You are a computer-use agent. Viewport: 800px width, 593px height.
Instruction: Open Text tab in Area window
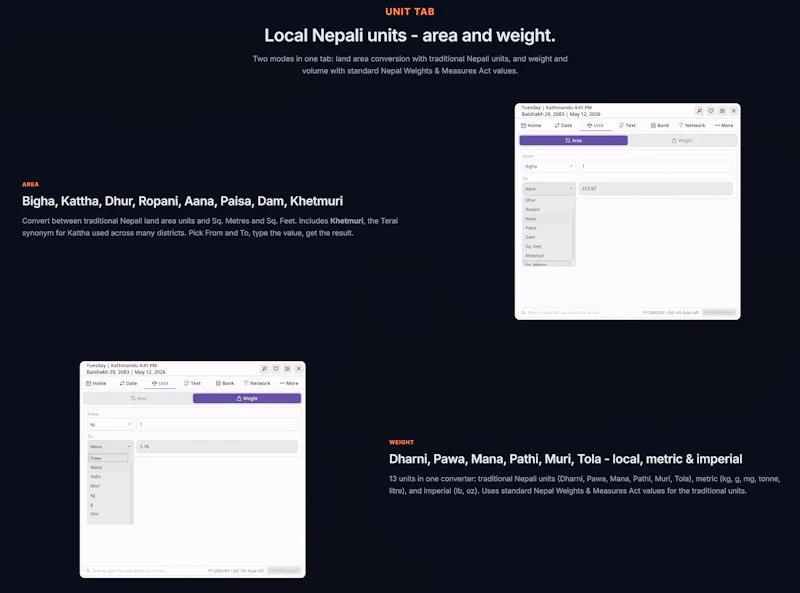pos(628,125)
